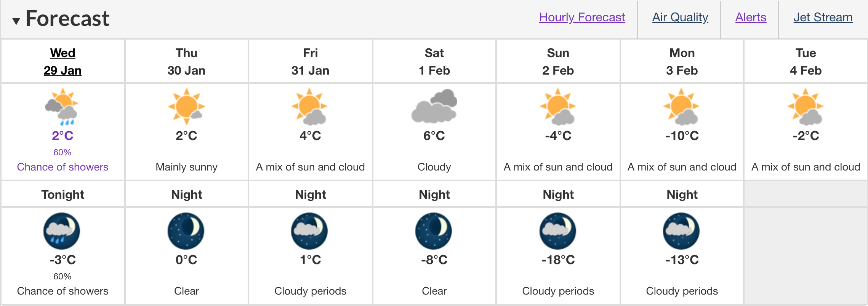This screenshot has height=306, width=868.
Task: Click Monday's sun and cloud icon
Action: tap(681, 107)
